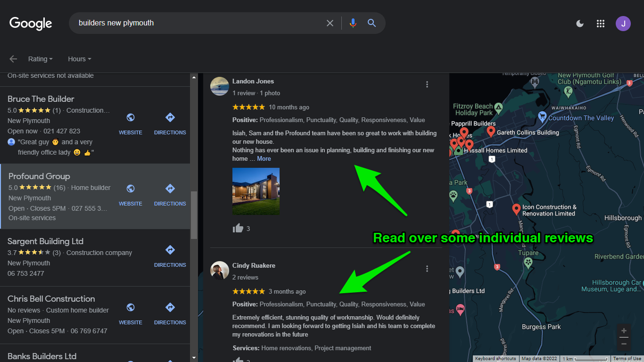Image resolution: width=644 pixels, height=362 pixels.
Task: Go back with the left arrow
Action: point(13,59)
